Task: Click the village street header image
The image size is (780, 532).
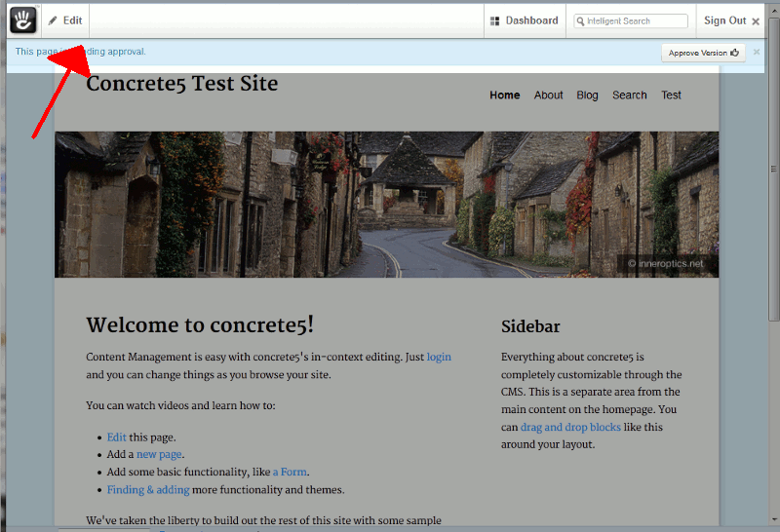Action: click(x=387, y=205)
